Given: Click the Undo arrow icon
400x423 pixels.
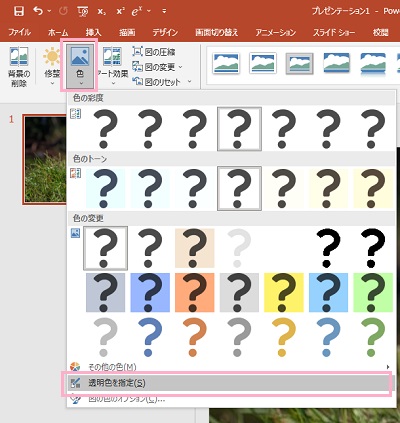Looking at the screenshot, I should 38,11.
